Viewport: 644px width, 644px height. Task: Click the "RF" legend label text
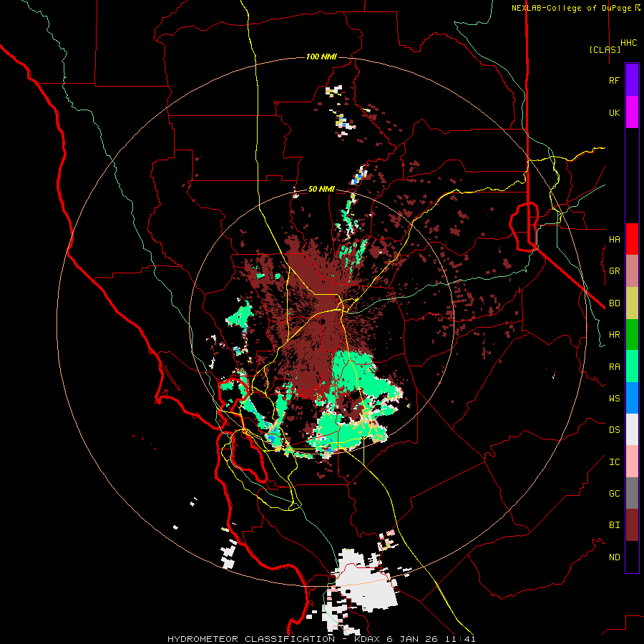click(x=614, y=81)
